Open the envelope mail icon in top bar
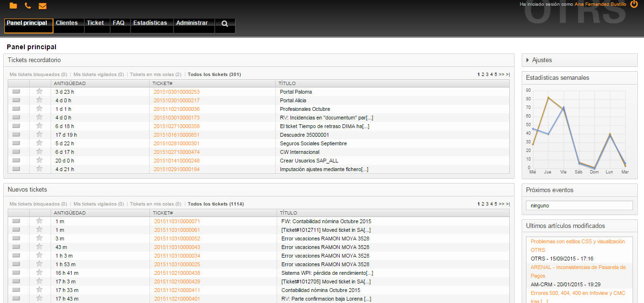644x303 pixels. [43, 6]
